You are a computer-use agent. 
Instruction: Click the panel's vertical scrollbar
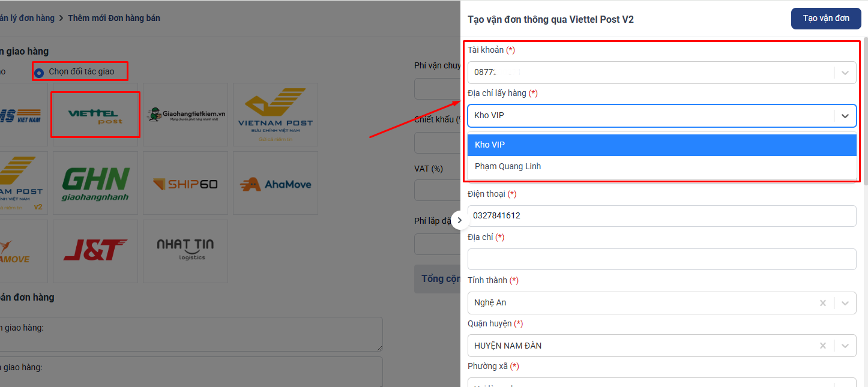864,108
